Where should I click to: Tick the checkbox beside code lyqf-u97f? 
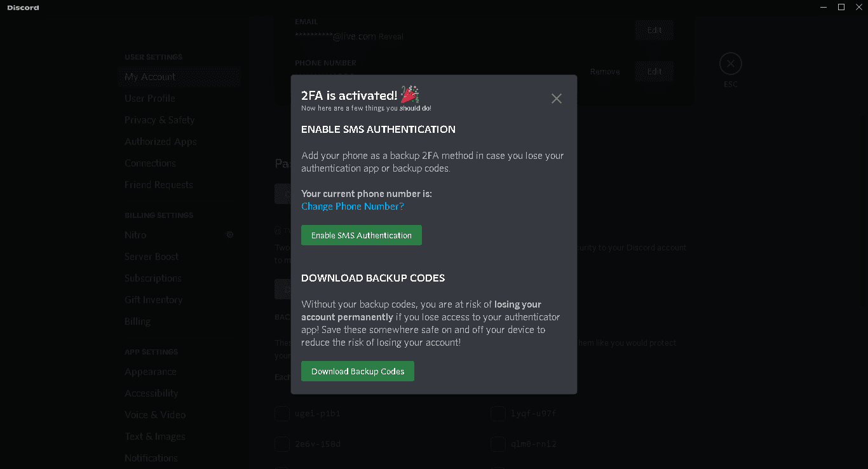click(x=498, y=414)
